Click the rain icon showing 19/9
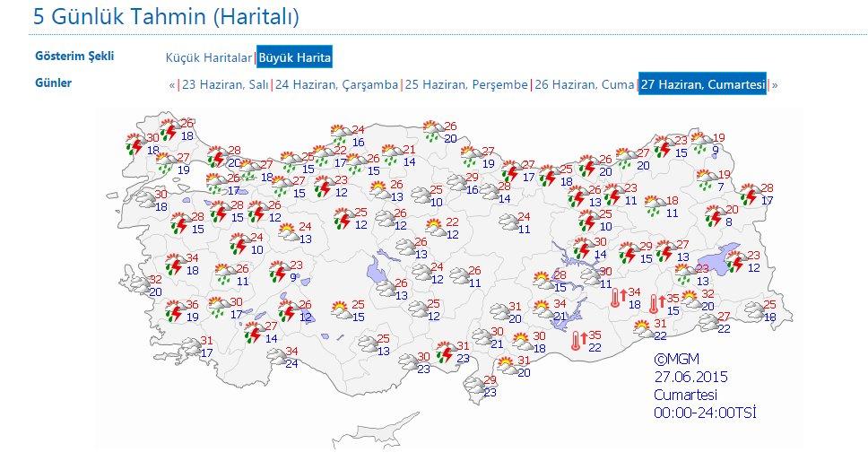 point(701,144)
